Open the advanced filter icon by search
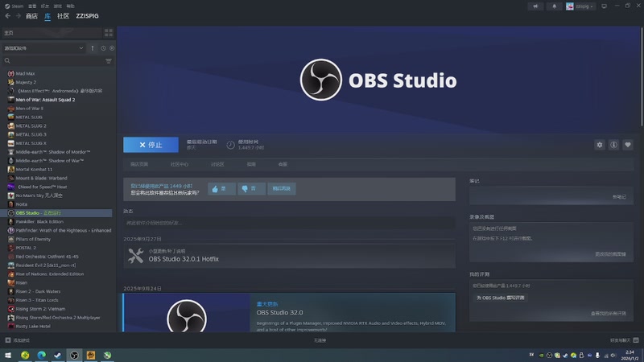The height and width of the screenshot is (362, 644). click(109, 61)
